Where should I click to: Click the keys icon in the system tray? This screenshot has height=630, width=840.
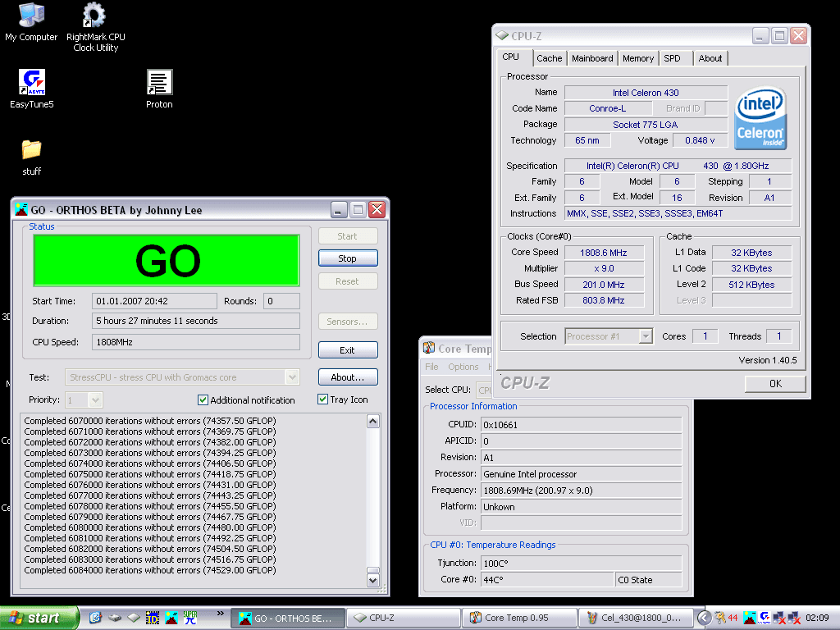click(x=720, y=618)
